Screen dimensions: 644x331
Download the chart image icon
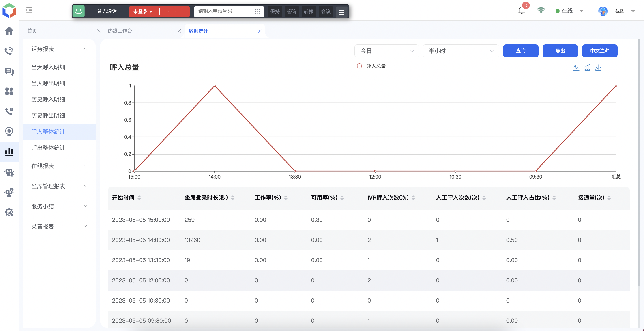coord(598,67)
